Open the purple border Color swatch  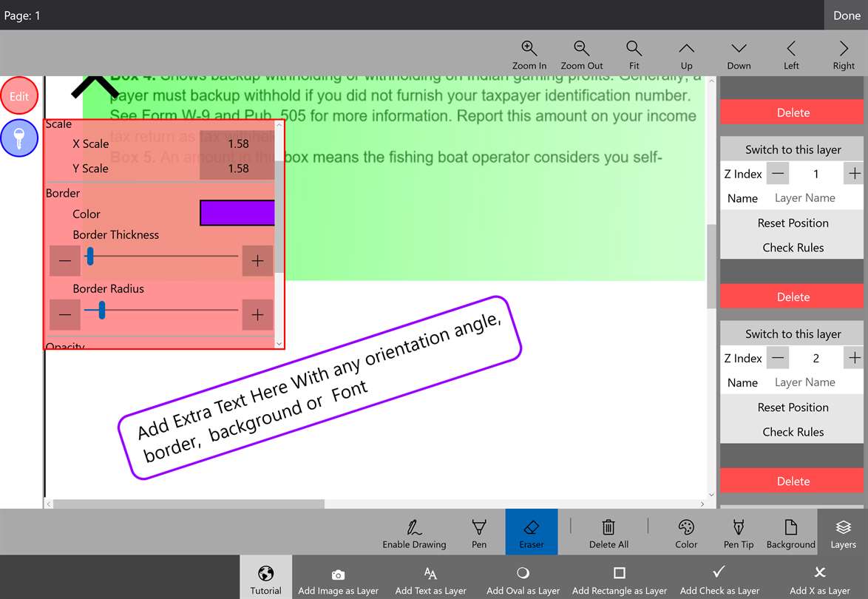point(237,213)
